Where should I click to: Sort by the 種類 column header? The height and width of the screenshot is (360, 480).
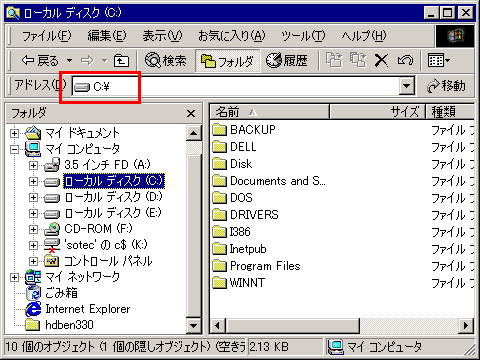coord(450,112)
